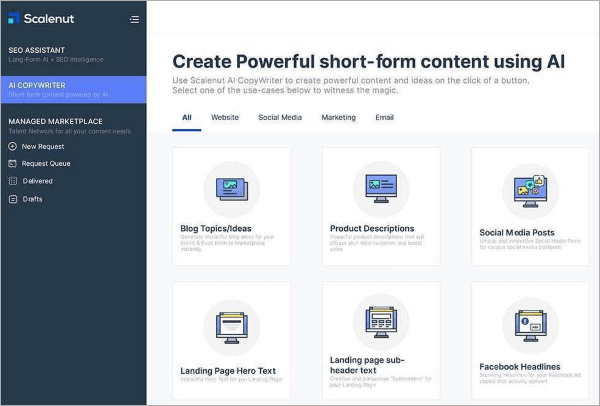The height and width of the screenshot is (406, 600).
Task: Click 'Talent Network for all your content needs'
Action: tap(70, 131)
